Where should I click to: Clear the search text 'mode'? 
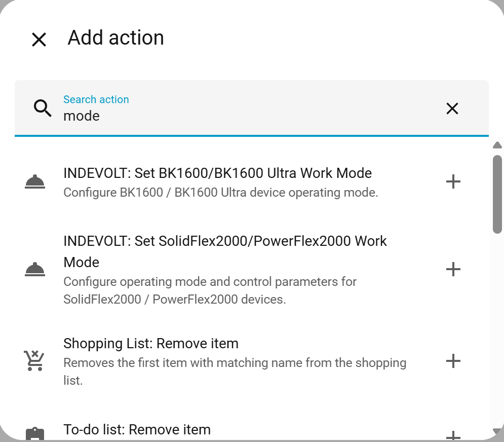(x=452, y=108)
